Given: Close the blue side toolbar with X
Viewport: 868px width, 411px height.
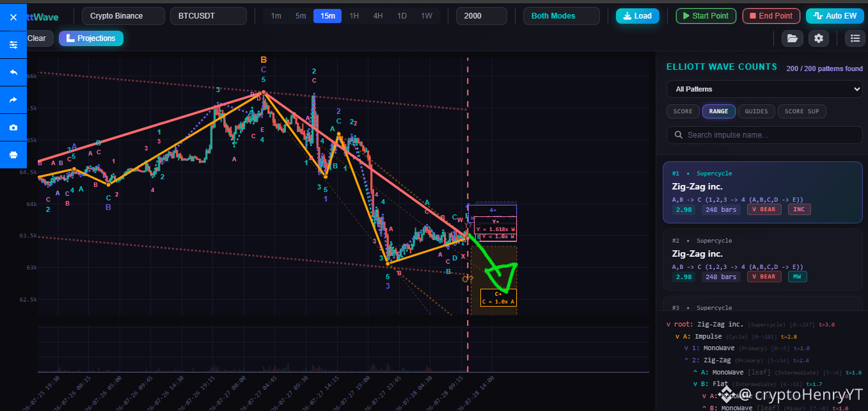Looking at the screenshot, I should coord(13,17).
